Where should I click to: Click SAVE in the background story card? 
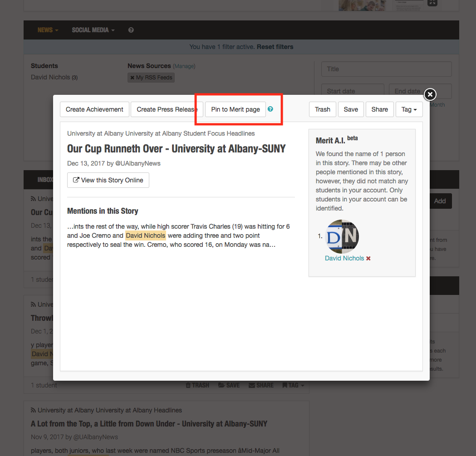pyautogui.click(x=229, y=385)
